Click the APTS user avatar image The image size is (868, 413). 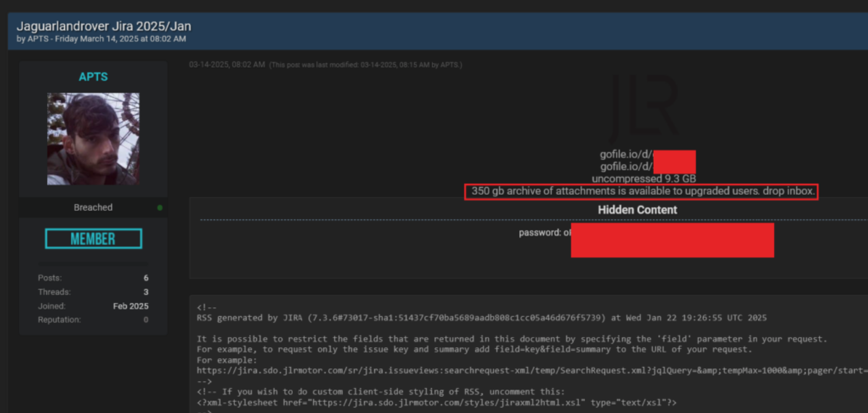[x=93, y=138]
